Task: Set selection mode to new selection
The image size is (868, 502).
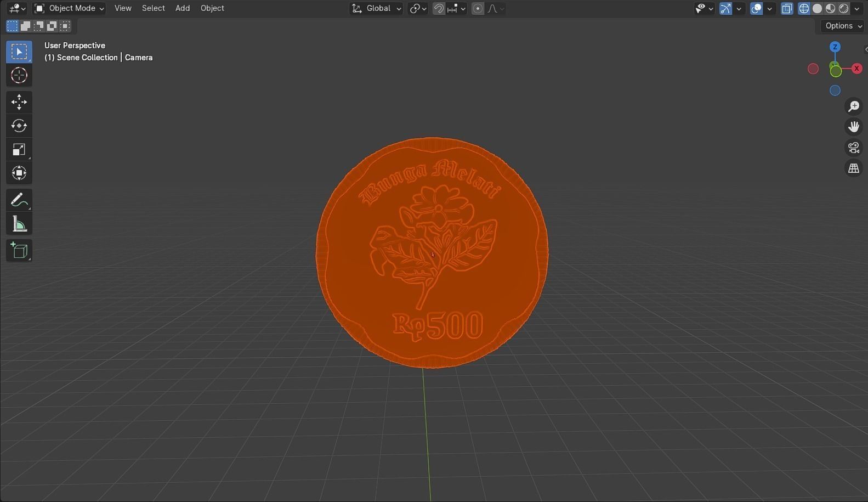Action: pos(12,26)
